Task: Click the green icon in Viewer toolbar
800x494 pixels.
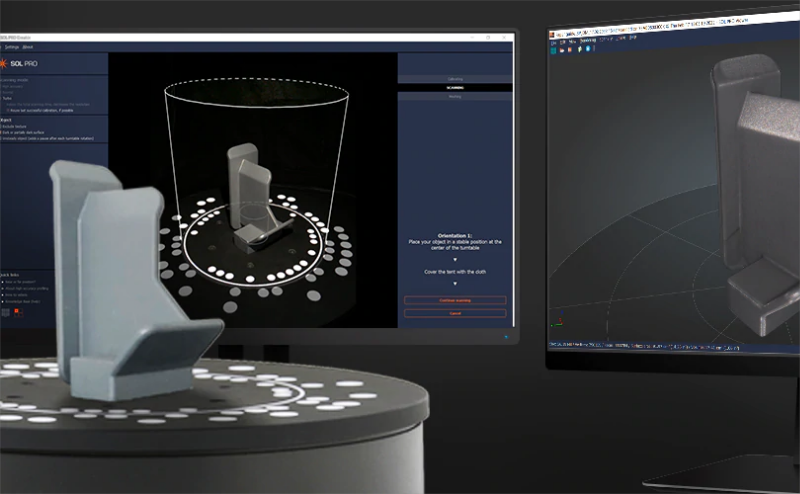Action: click(x=580, y=49)
